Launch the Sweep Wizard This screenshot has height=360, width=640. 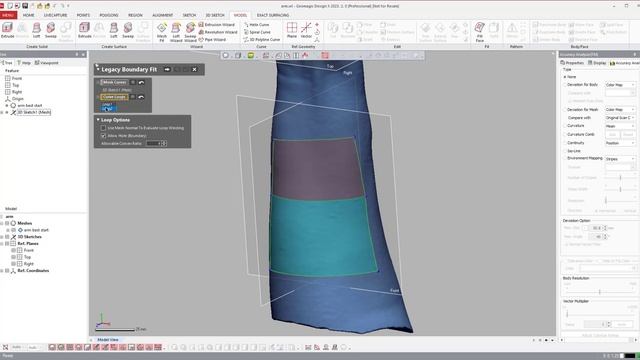point(190,33)
